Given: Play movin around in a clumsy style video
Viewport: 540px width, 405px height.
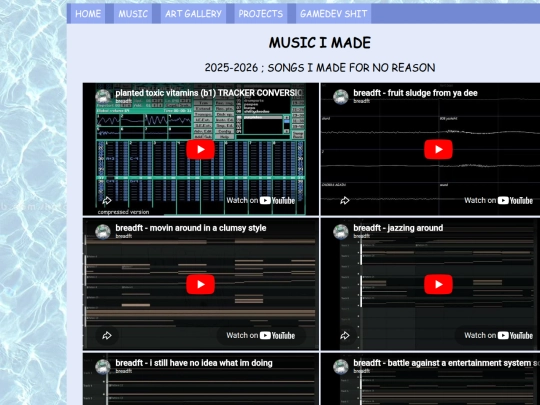Looking at the screenshot, I should (200, 284).
